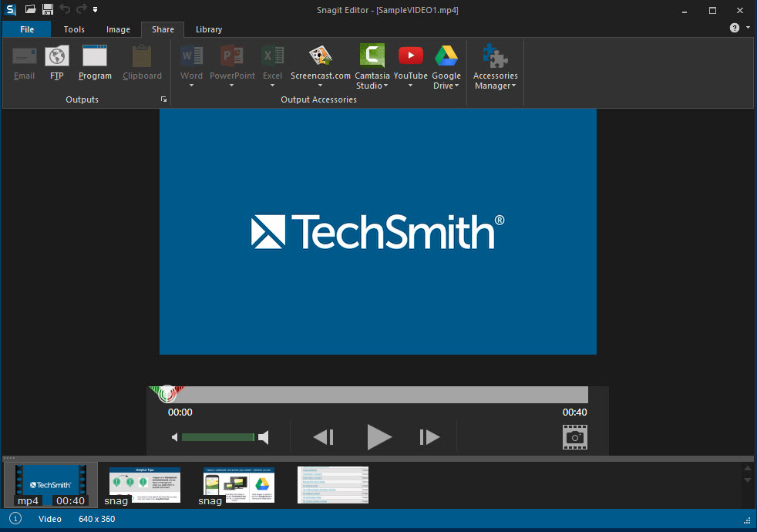Open FTP output option
The width and height of the screenshot is (757, 532).
[57, 62]
